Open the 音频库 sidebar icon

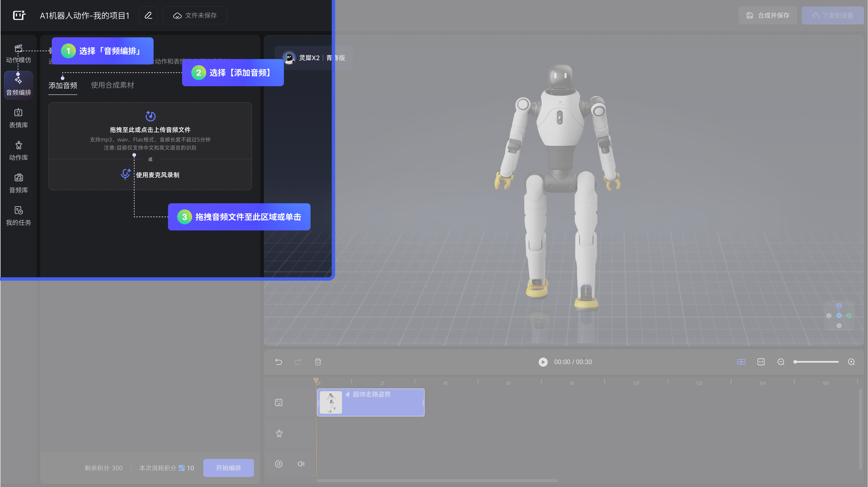click(x=18, y=183)
